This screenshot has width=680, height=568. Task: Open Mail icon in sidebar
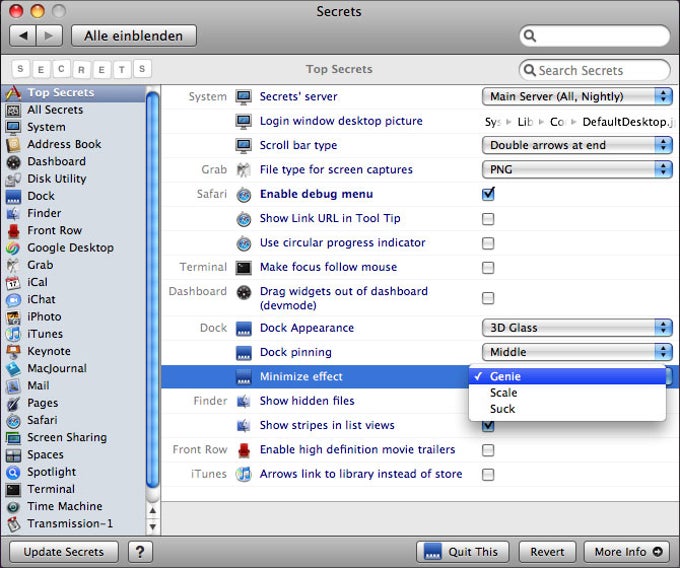[x=13, y=386]
